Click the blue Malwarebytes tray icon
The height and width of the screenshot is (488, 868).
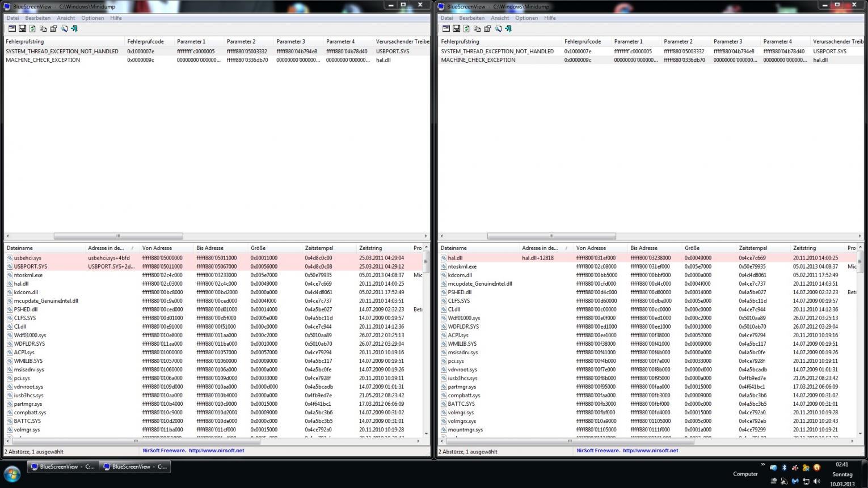point(795,481)
